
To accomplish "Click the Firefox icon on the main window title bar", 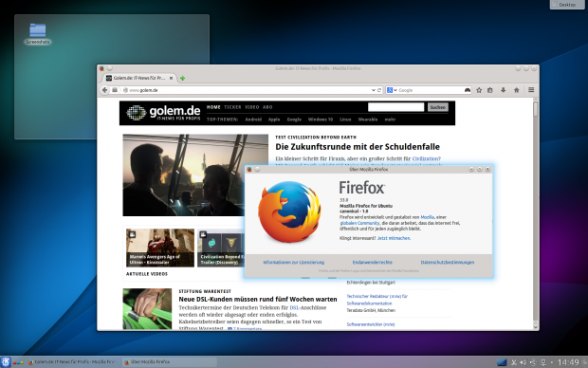I will coord(101,68).
